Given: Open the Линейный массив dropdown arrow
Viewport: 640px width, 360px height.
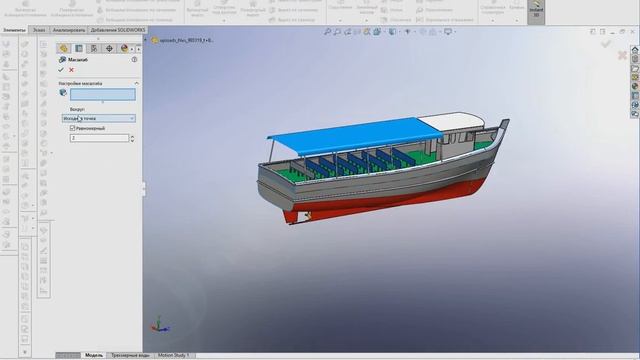Looking at the screenshot, I should 366,20.
